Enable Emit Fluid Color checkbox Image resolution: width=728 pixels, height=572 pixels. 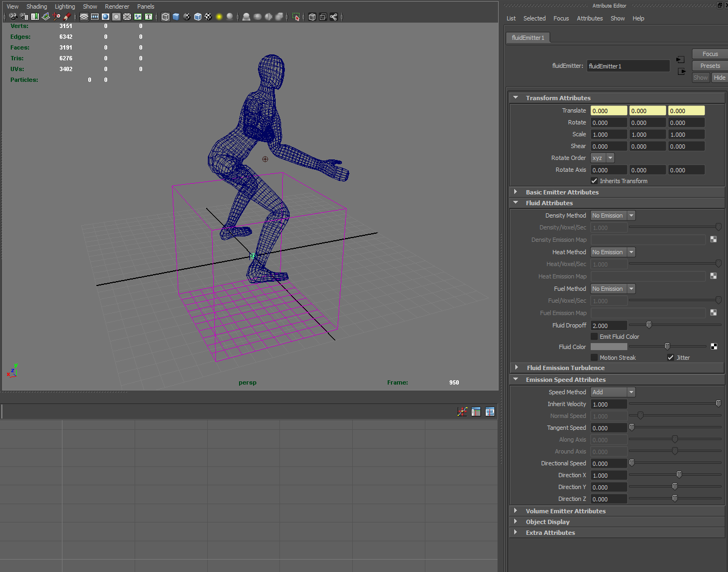[x=594, y=337]
